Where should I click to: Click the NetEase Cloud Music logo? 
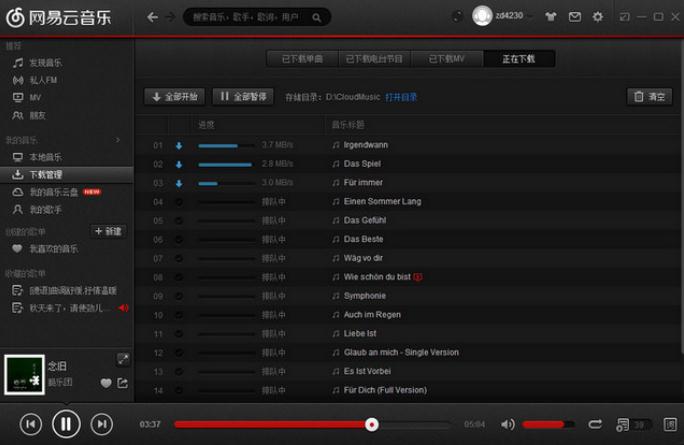point(59,17)
